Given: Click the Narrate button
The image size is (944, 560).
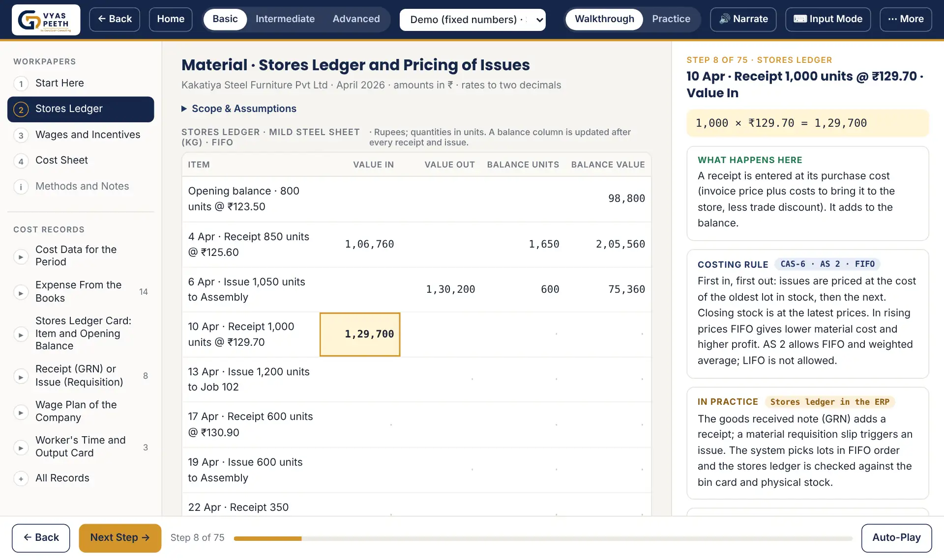Looking at the screenshot, I should [x=743, y=19].
